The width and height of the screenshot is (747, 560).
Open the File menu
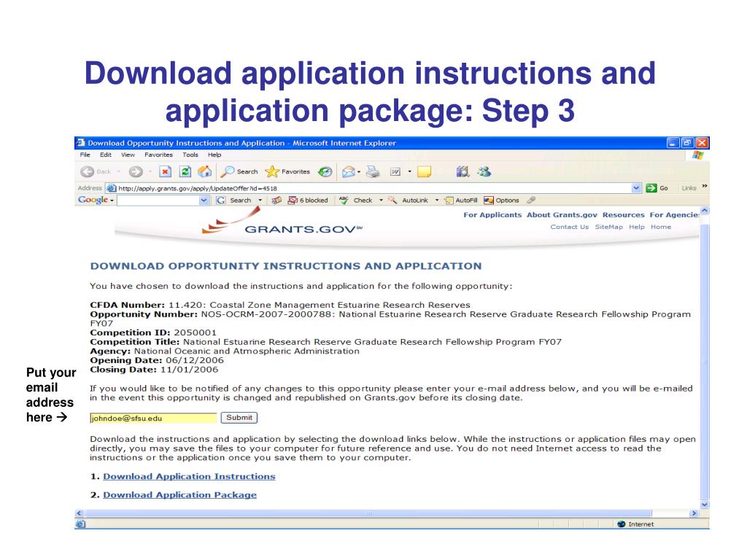pyautogui.click(x=85, y=155)
